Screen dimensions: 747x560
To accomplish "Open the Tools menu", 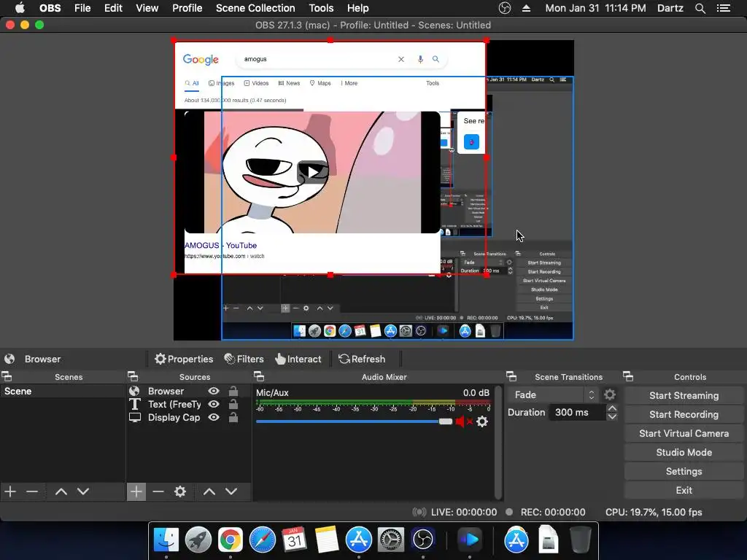I will (x=321, y=8).
